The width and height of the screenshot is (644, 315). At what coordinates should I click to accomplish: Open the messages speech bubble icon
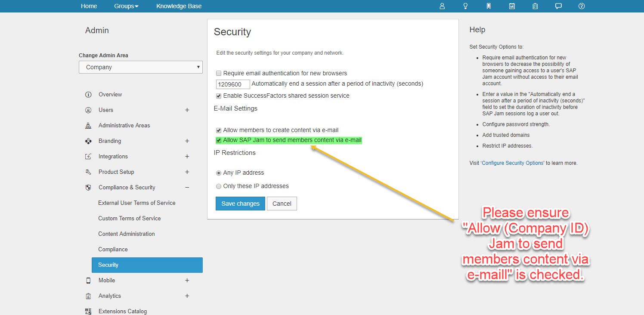click(558, 6)
